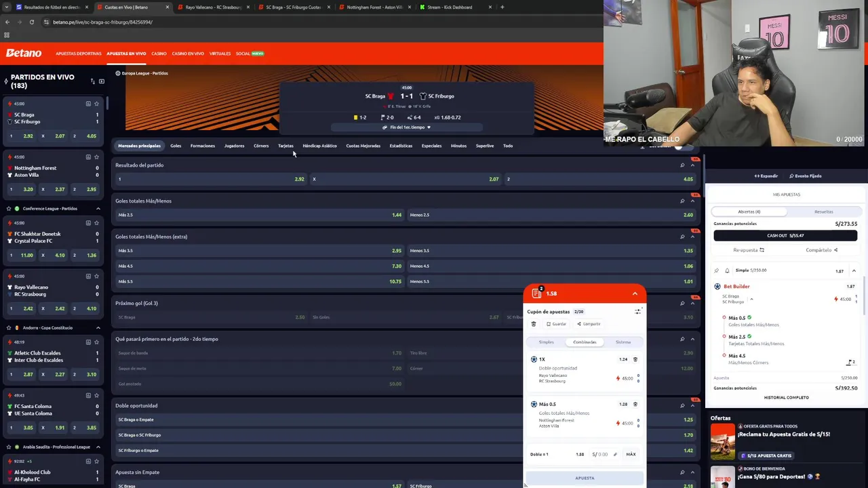Image resolution: width=868 pixels, height=488 pixels.
Task: Click the bet slip coupon icon
Action: (x=536, y=293)
